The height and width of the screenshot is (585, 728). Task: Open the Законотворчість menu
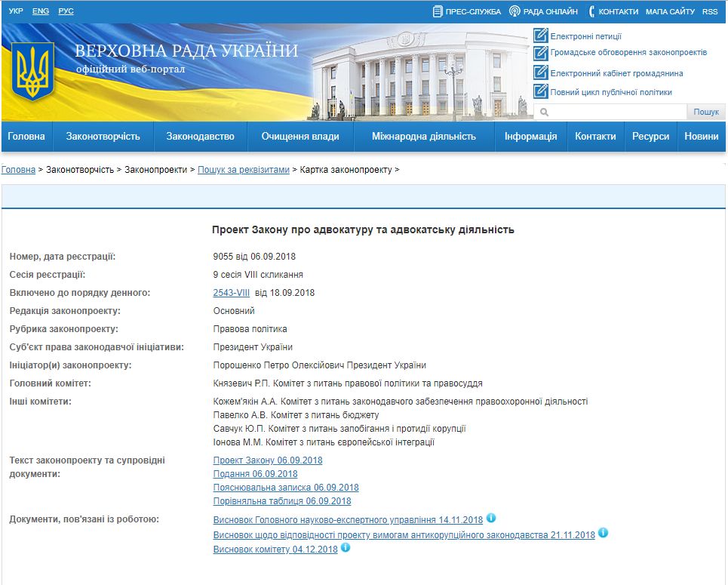click(x=103, y=137)
